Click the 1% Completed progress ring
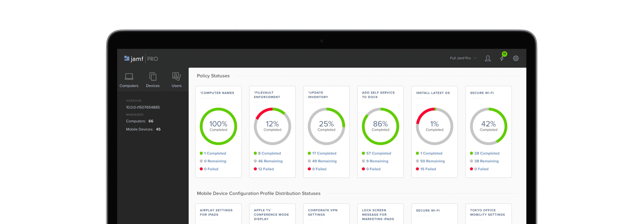Viewport: 644px width, 224px height. (x=434, y=126)
